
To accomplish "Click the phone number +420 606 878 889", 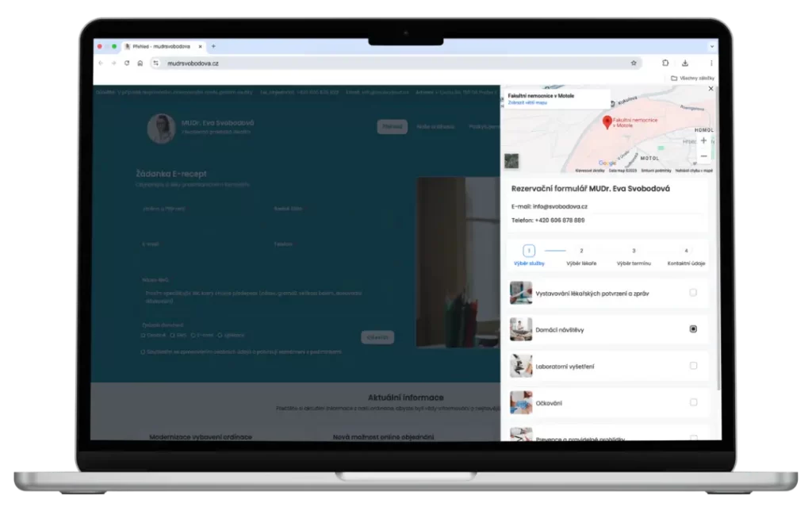I will point(560,221).
